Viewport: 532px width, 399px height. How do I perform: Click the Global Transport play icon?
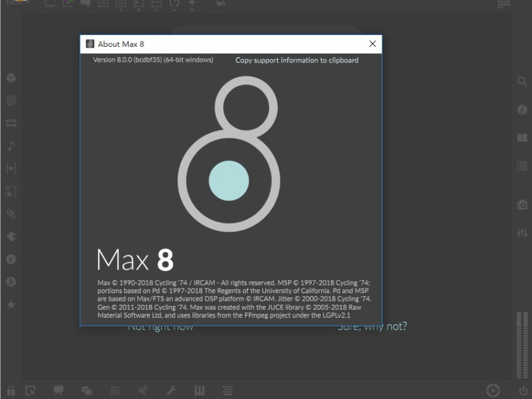coord(493,391)
